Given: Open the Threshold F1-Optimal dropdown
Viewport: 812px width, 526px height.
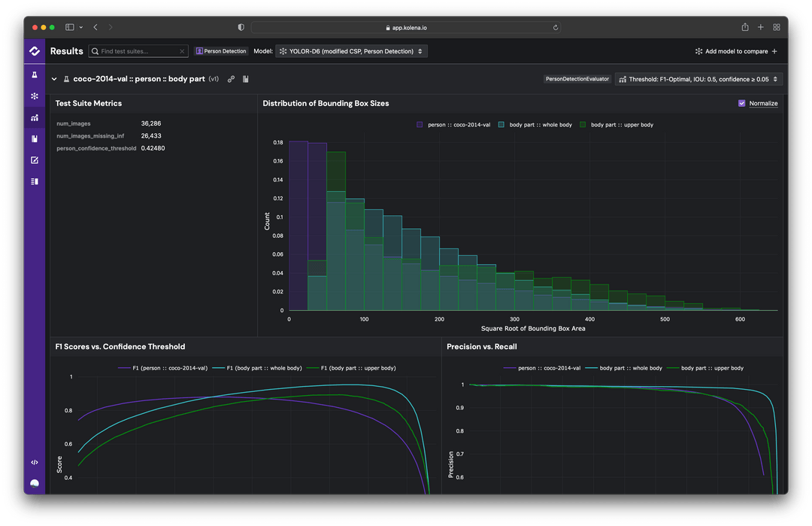Looking at the screenshot, I should [x=698, y=79].
